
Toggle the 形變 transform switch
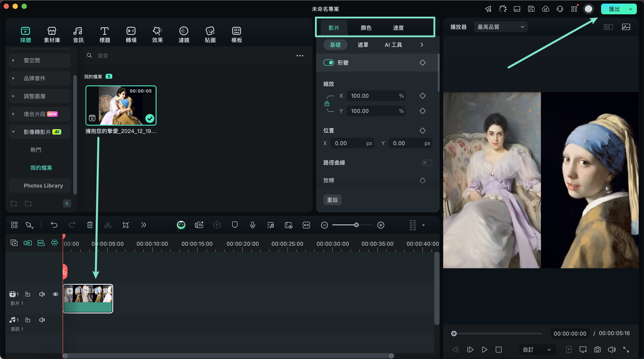(328, 63)
